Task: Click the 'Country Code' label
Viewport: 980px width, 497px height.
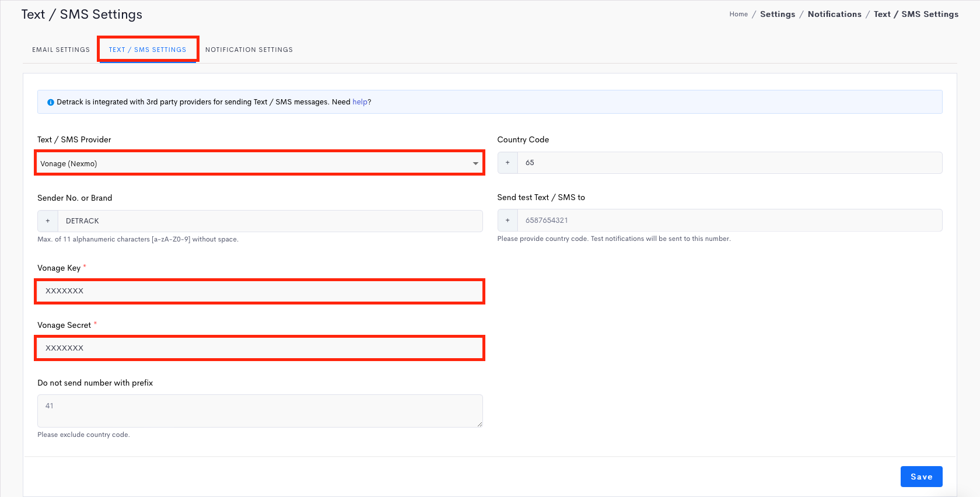Action: (x=523, y=139)
